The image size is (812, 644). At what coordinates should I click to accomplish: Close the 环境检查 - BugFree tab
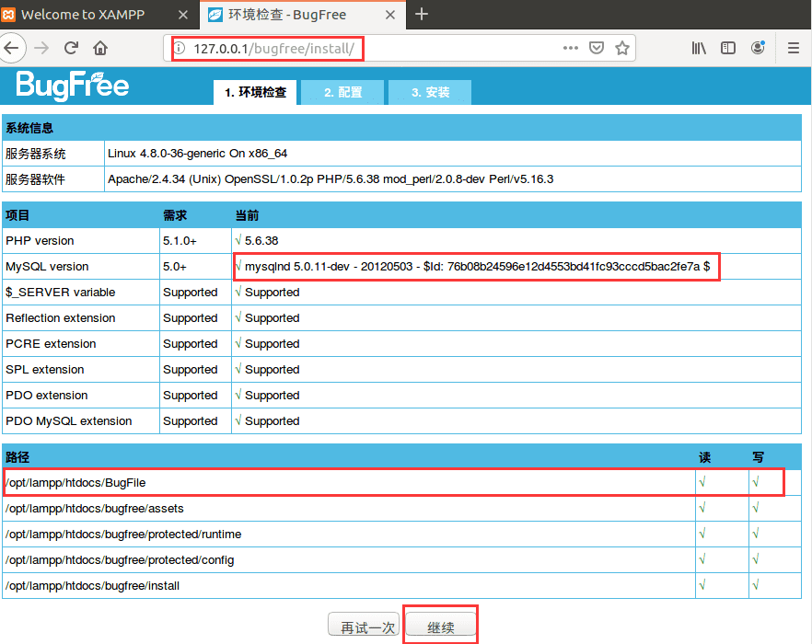[x=390, y=15]
